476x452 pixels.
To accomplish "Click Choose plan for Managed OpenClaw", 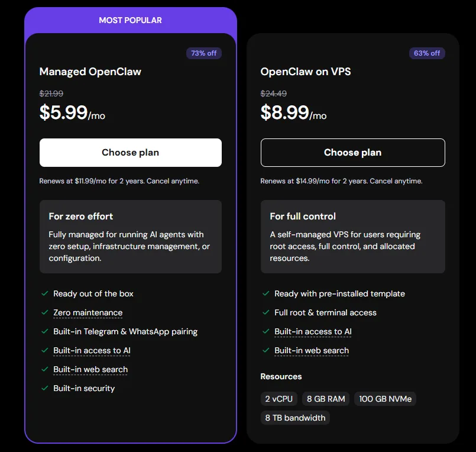I will tap(130, 153).
